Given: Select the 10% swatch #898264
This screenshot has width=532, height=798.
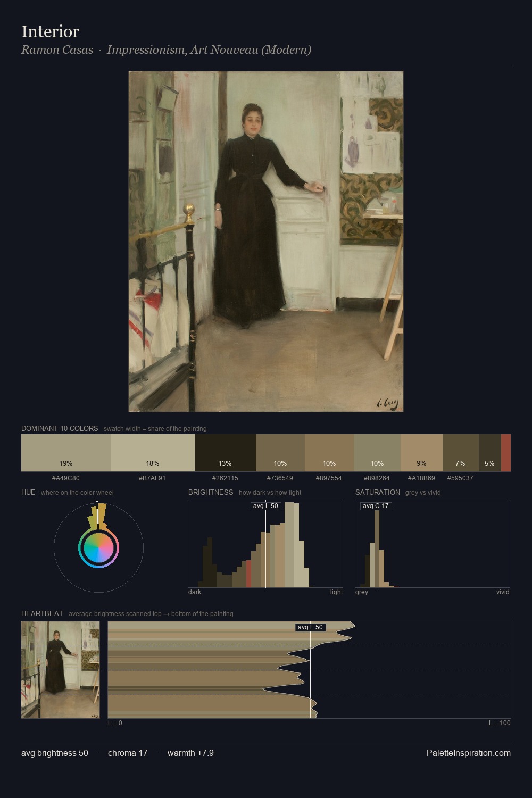Looking at the screenshot, I should tap(377, 453).
